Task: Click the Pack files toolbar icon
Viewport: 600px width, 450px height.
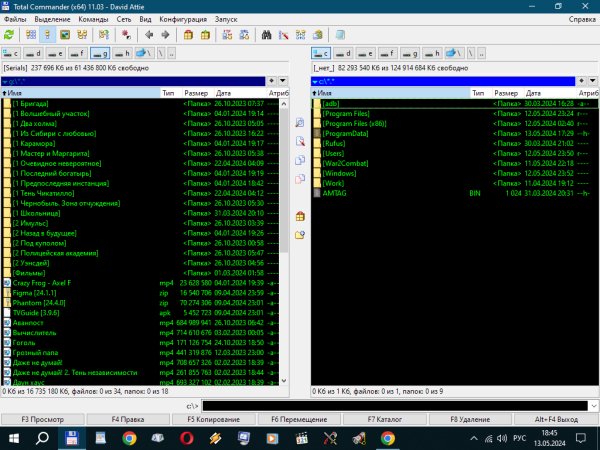Action: click(x=188, y=35)
